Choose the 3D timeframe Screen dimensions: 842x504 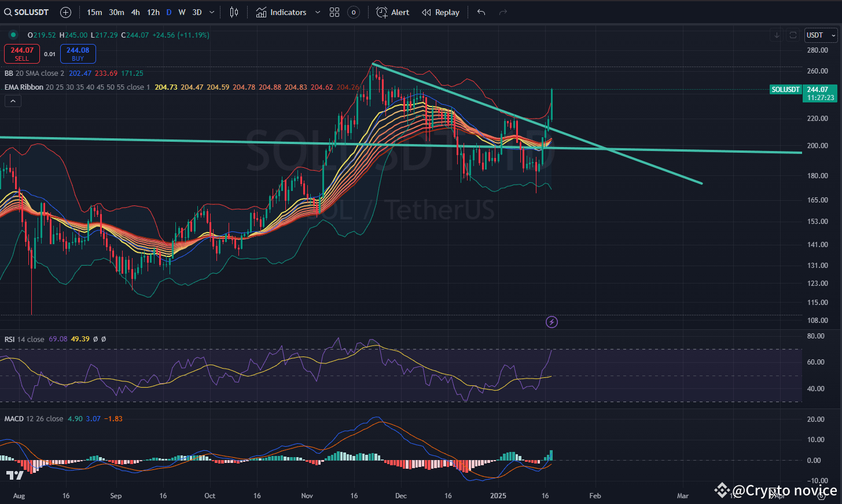197,12
